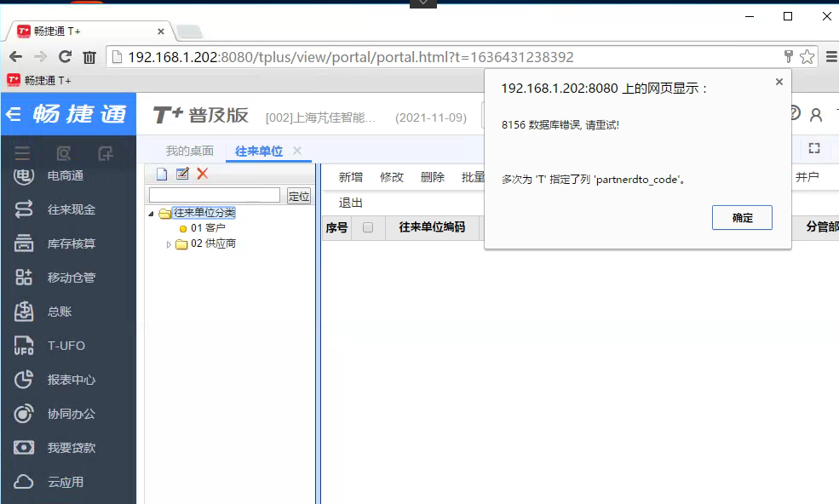Collapse the 往来单位分类 tree node
839x504 pixels.
(151, 214)
